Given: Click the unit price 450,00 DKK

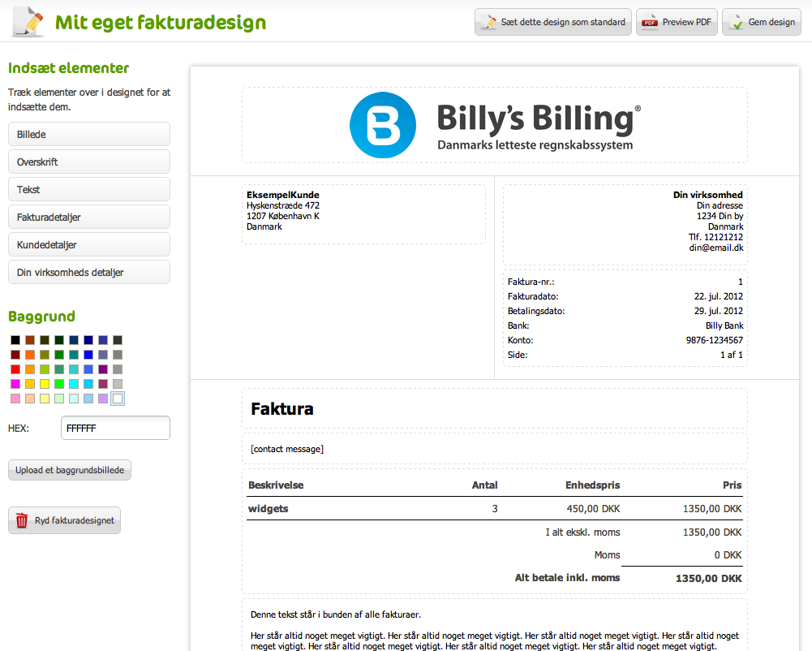Looking at the screenshot, I should (x=593, y=508).
